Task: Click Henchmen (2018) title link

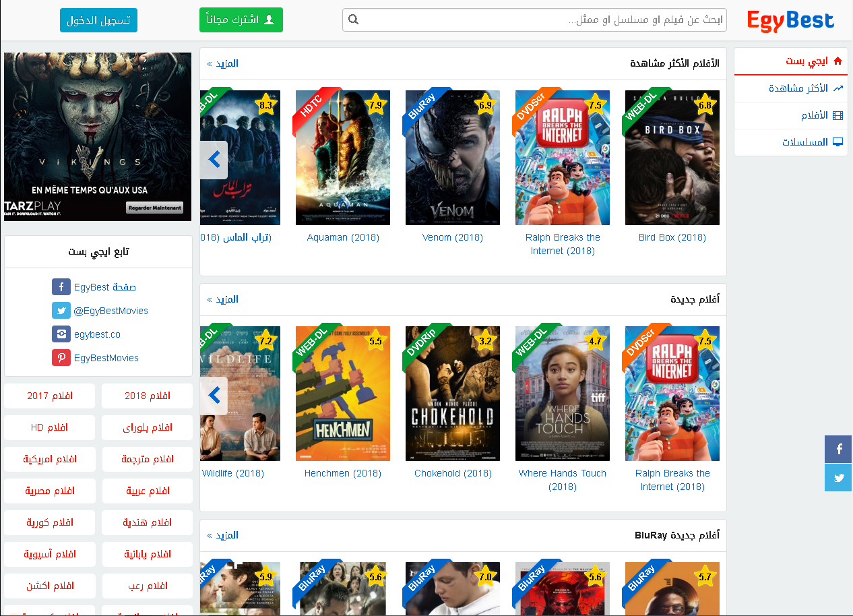Action: [343, 473]
